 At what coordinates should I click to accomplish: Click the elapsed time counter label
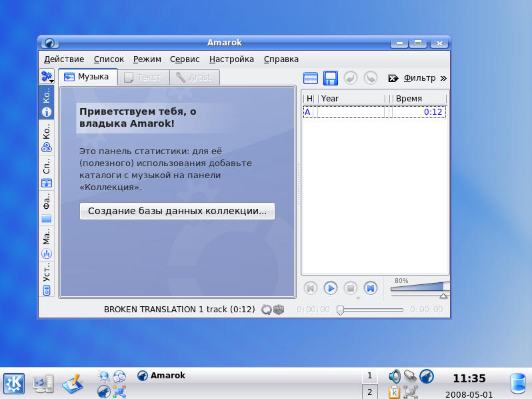pyautogui.click(x=313, y=310)
